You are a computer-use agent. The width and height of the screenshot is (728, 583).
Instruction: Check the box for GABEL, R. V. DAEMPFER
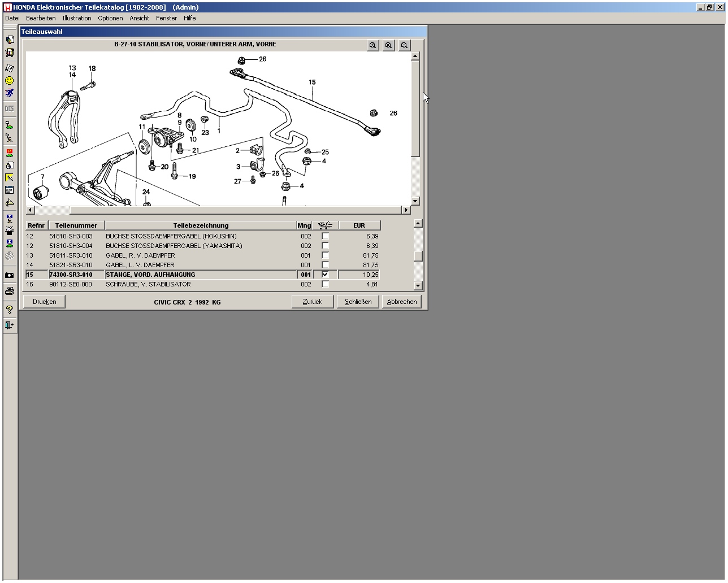(325, 255)
